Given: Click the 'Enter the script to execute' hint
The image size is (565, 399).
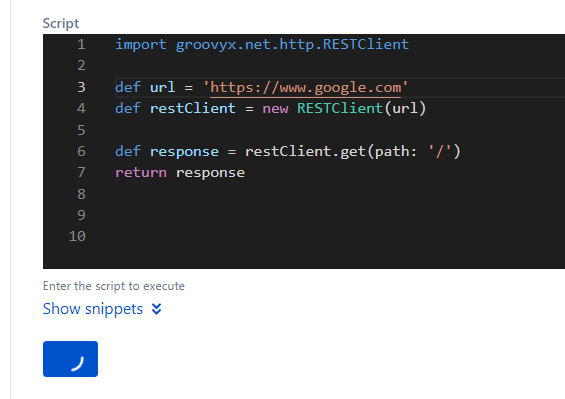Looking at the screenshot, I should pos(114,286).
